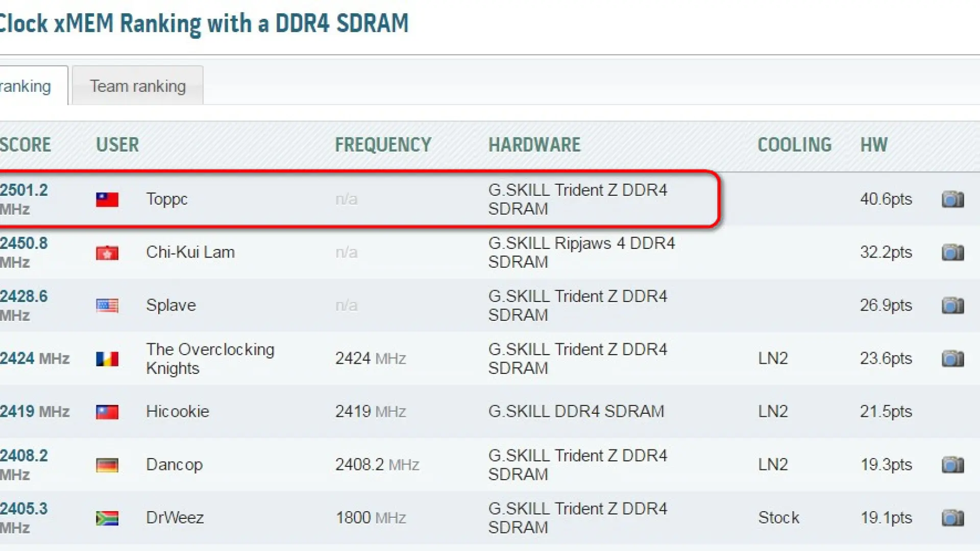The width and height of the screenshot is (980, 551).
Task: Open The Overclocking Knights profile
Action: pos(210,358)
